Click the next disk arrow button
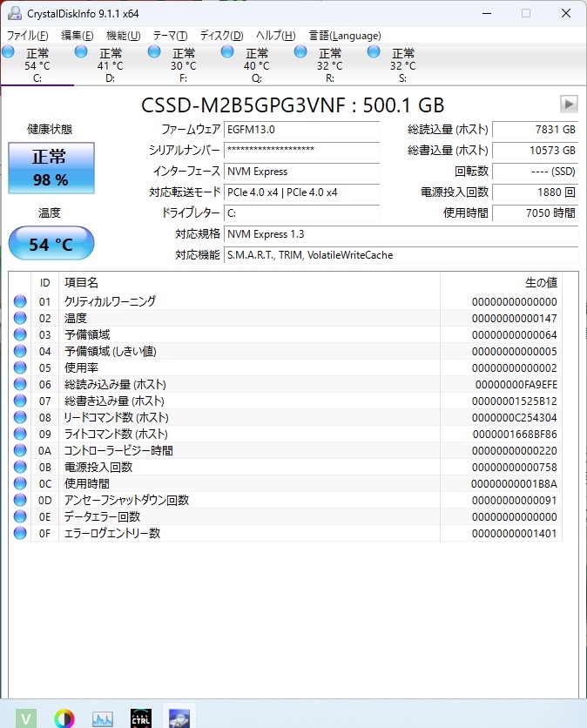Screen dimensions: 587x728 (569, 104)
